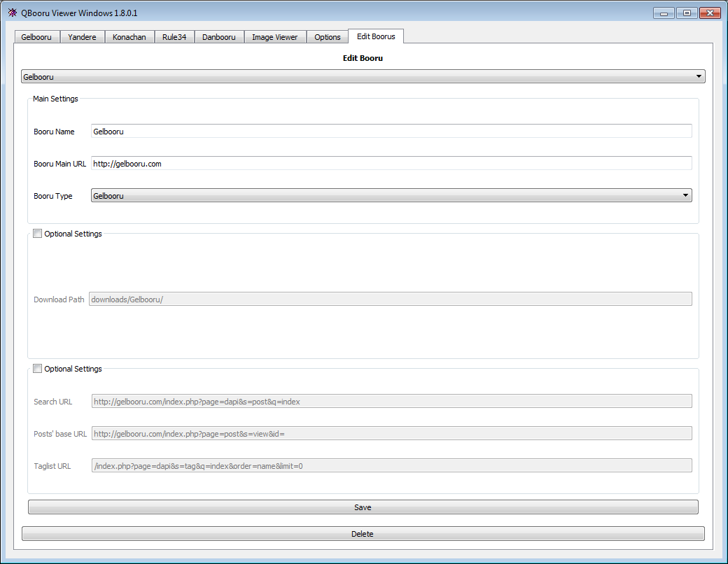Click the Edit Booru heading text
Screen dimensions: 728x564
click(x=363, y=58)
